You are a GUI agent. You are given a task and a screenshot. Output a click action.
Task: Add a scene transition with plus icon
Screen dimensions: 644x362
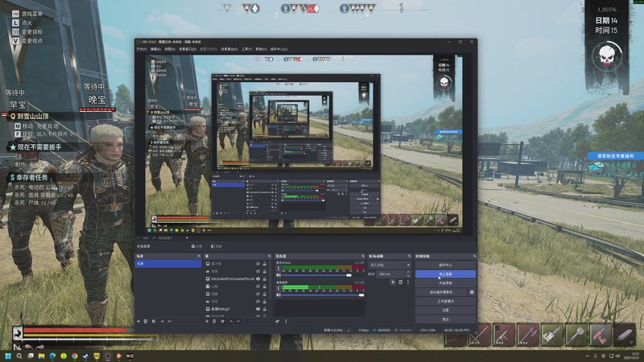(393, 282)
